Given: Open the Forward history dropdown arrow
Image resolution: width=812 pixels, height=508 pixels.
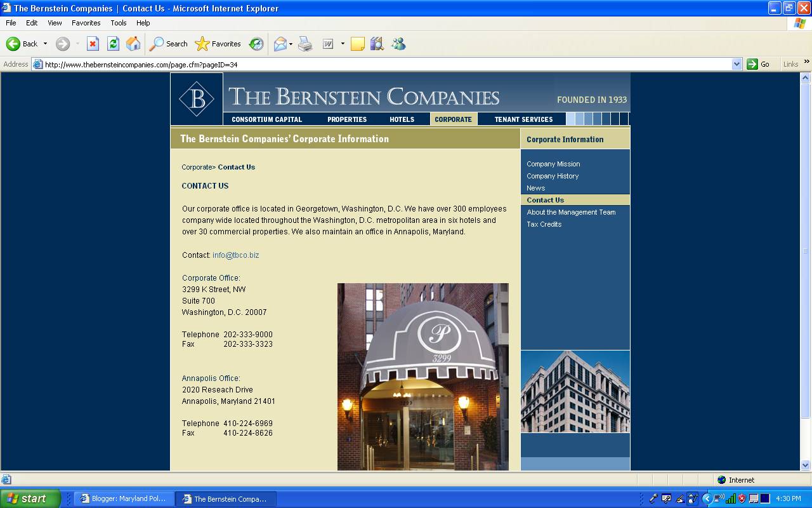Looking at the screenshot, I should click(77, 44).
